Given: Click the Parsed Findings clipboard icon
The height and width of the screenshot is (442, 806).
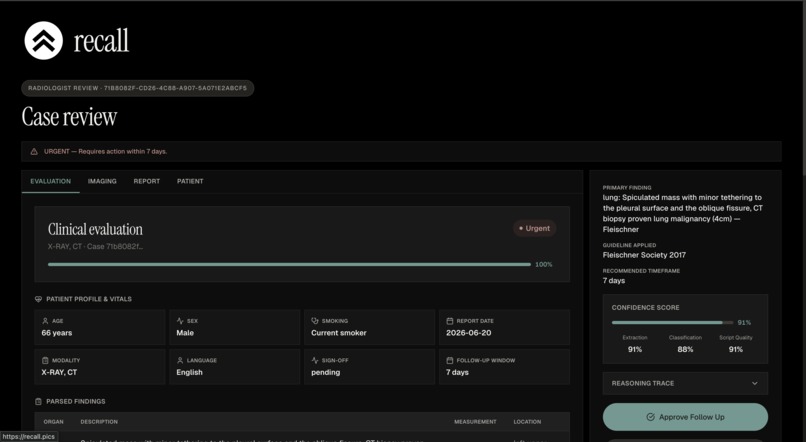Looking at the screenshot, I should click(38, 401).
